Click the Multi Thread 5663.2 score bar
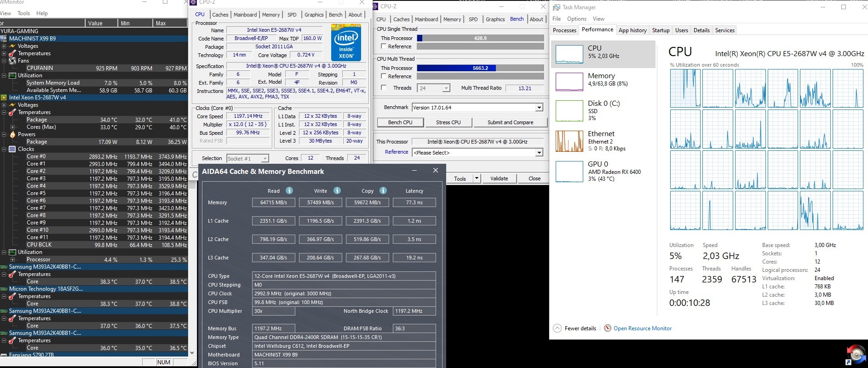 480,68
